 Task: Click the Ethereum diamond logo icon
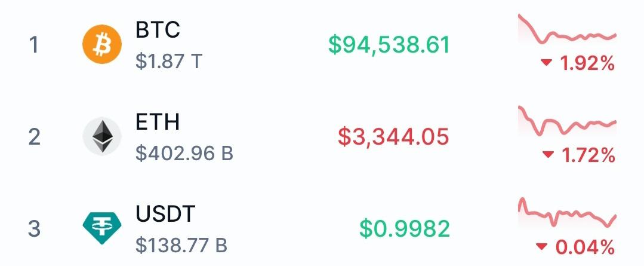coord(102,136)
